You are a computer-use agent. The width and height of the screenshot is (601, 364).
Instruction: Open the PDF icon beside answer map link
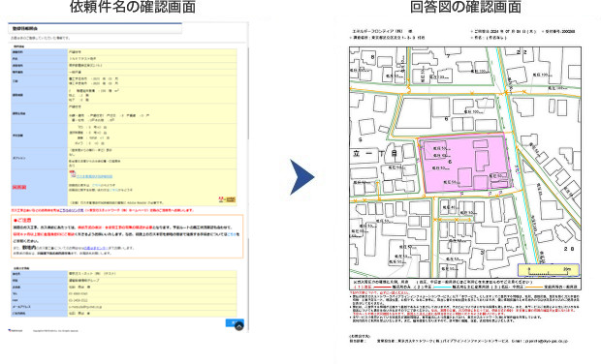(73, 174)
